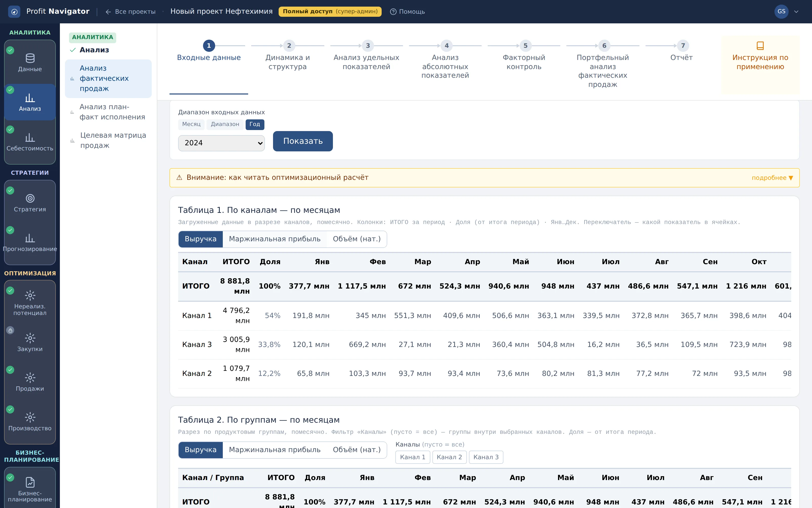
Task: Open the Продажи optimization module
Action: click(30, 382)
